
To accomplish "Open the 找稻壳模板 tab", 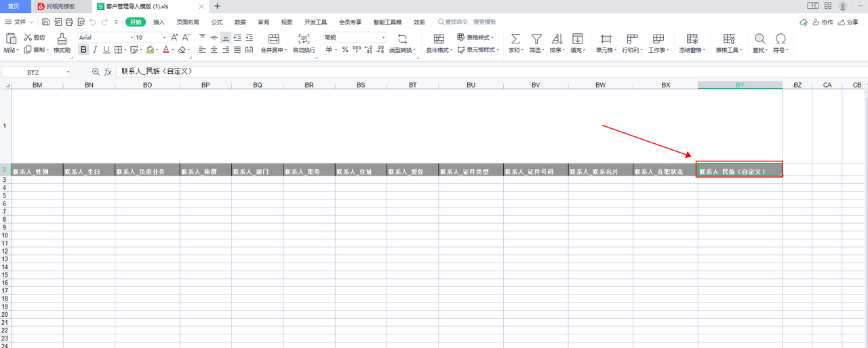I will [62, 5].
